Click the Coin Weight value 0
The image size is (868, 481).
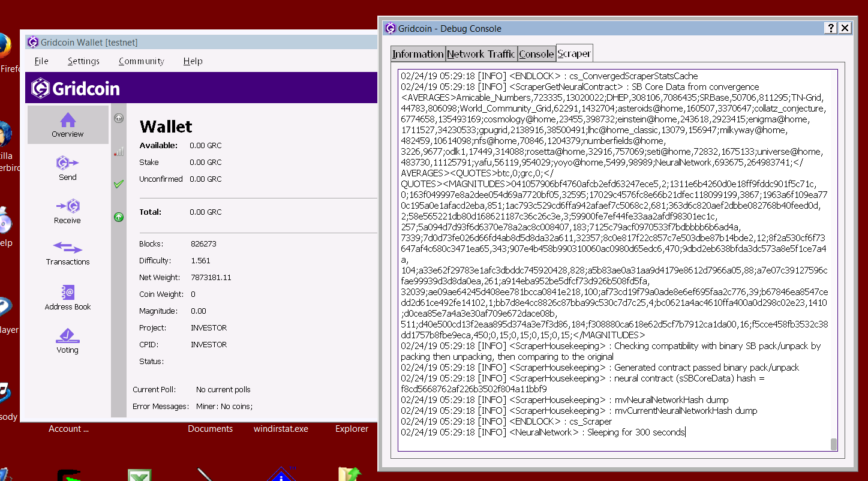pos(193,294)
